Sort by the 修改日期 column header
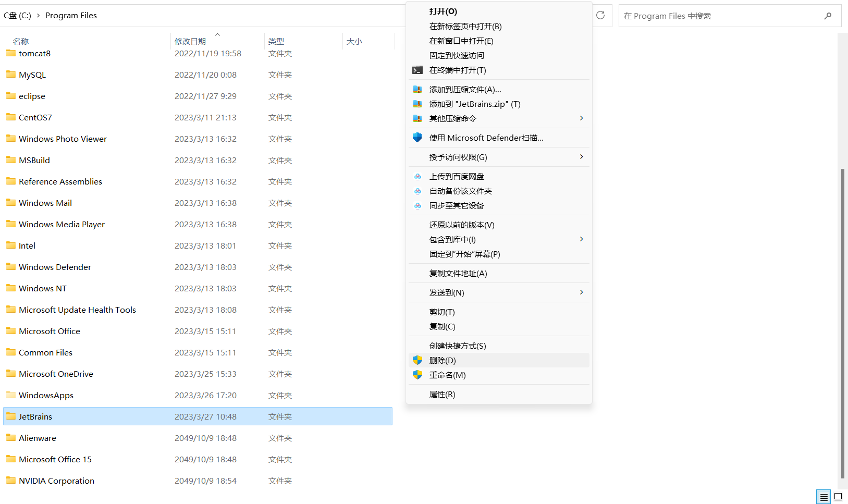The height and width of the screenshot is (504, 848). 190,41
